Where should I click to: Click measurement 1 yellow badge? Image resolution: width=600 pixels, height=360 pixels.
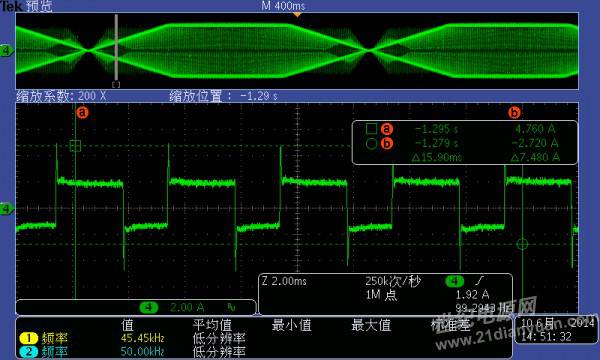click(x=28, y=338)
